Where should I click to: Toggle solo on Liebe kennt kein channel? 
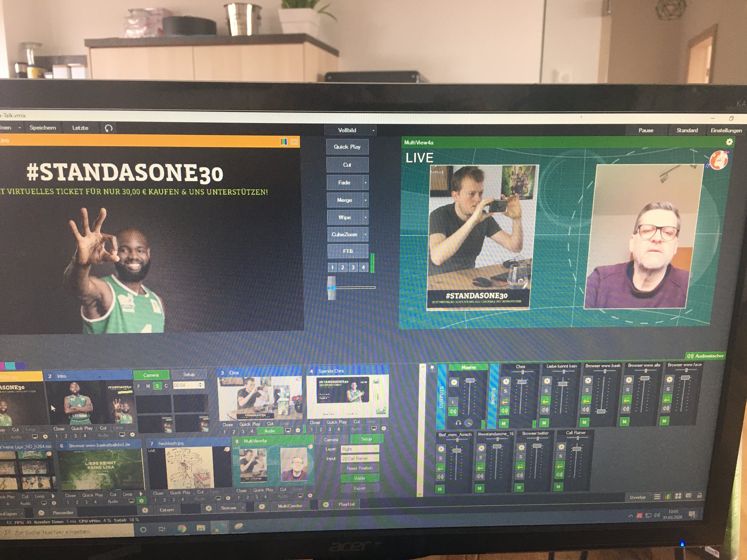pos(546,391)
